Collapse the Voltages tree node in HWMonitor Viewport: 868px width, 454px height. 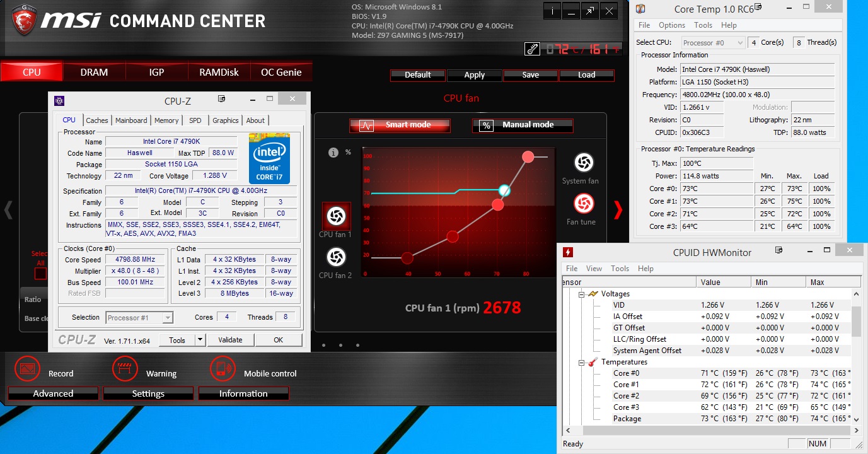581,294
